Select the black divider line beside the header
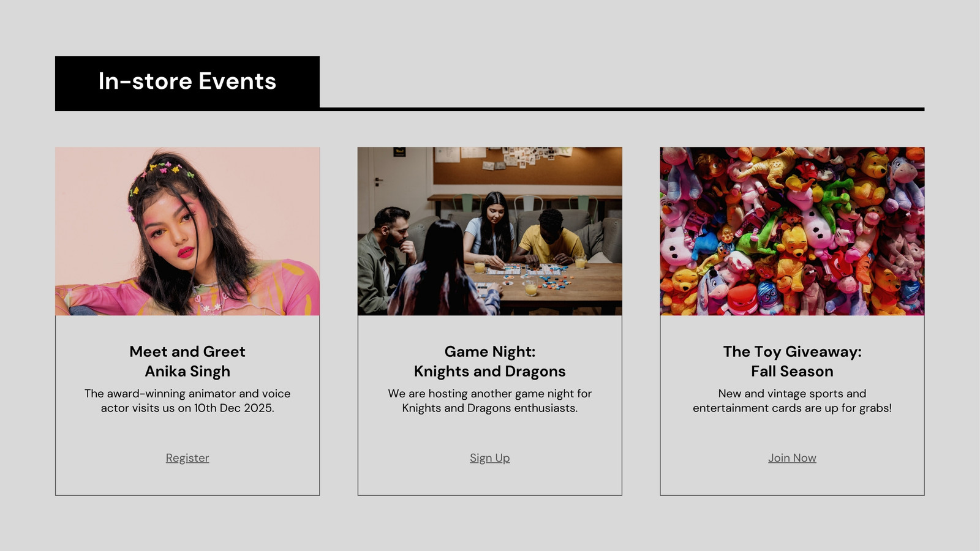980x551 pixels. (622, 109)
